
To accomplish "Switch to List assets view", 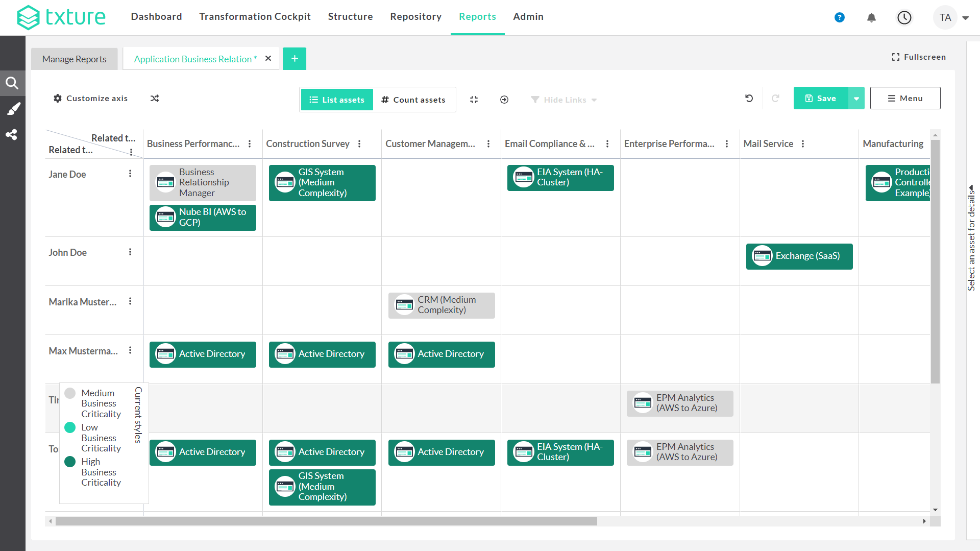I will coord(337,100).
